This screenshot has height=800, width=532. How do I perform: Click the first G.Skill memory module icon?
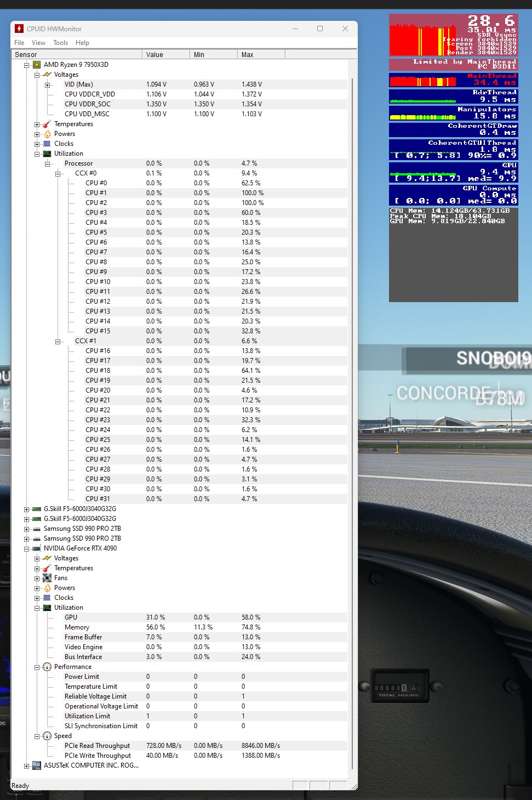[37, 509]
